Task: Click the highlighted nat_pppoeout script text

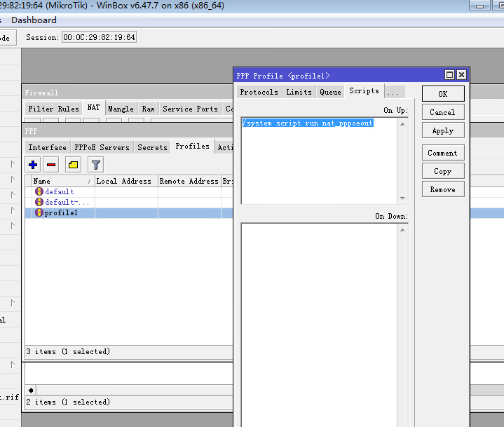Action: pyautogui.click(x=308, y=123)
